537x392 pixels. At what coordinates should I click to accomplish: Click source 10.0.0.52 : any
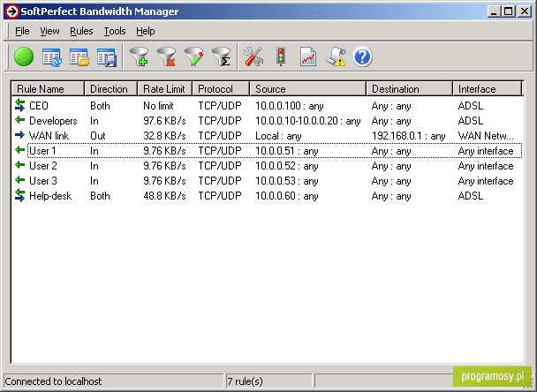point(287,166)
